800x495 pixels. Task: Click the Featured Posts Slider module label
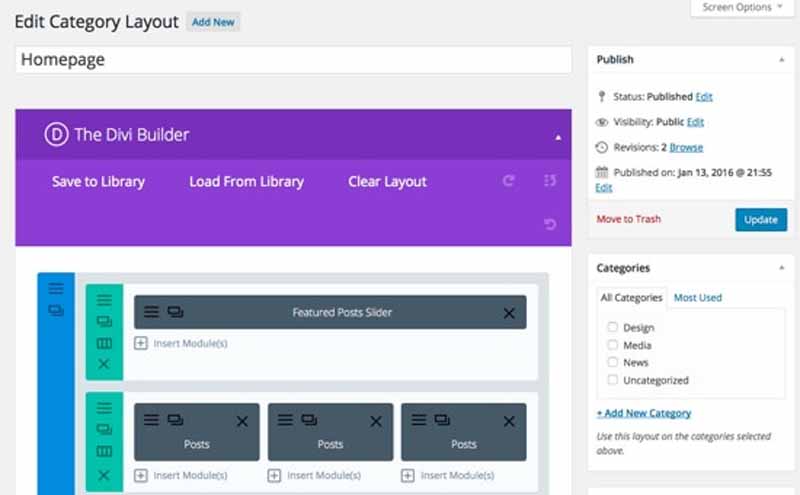pos(342,312)
